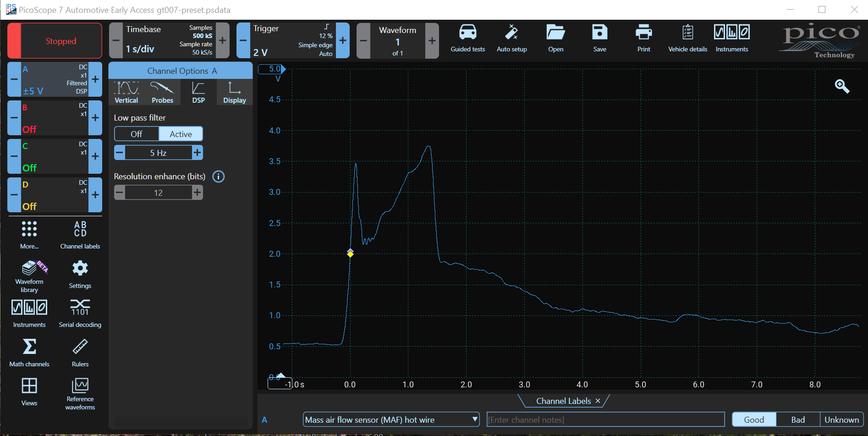Save the waveform with the disk icon
Viewport: 868px width, 436px height.
click(x=599, y=39)
